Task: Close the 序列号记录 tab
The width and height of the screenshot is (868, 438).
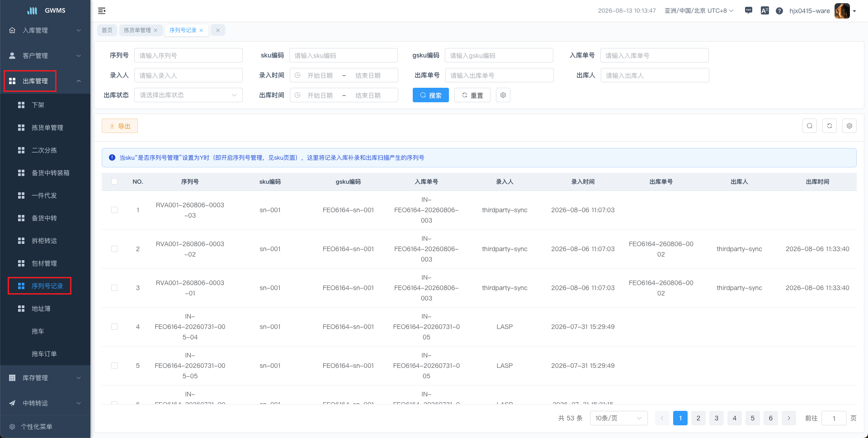Action: click(201, 30)
